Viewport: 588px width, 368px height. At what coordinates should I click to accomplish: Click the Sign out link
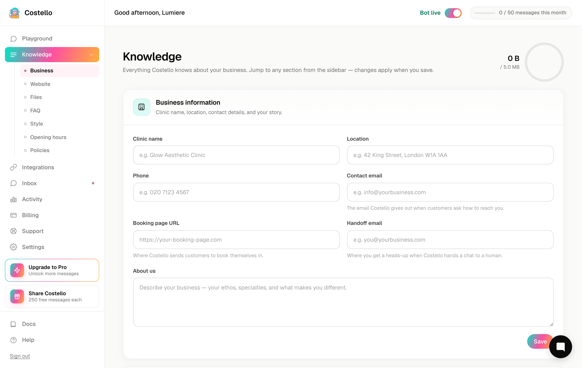20,356
